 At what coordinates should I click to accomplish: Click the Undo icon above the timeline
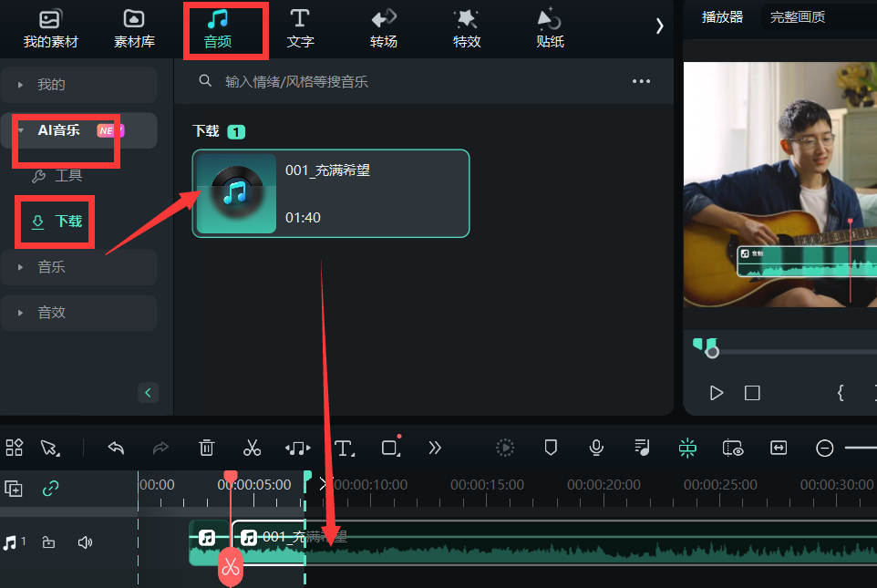[116, 447]
